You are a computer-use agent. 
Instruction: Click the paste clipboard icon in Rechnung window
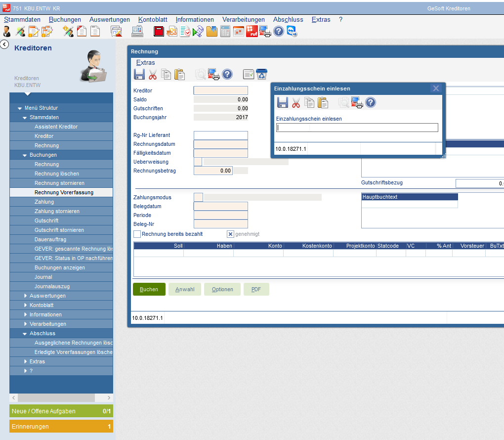[180, 74]
